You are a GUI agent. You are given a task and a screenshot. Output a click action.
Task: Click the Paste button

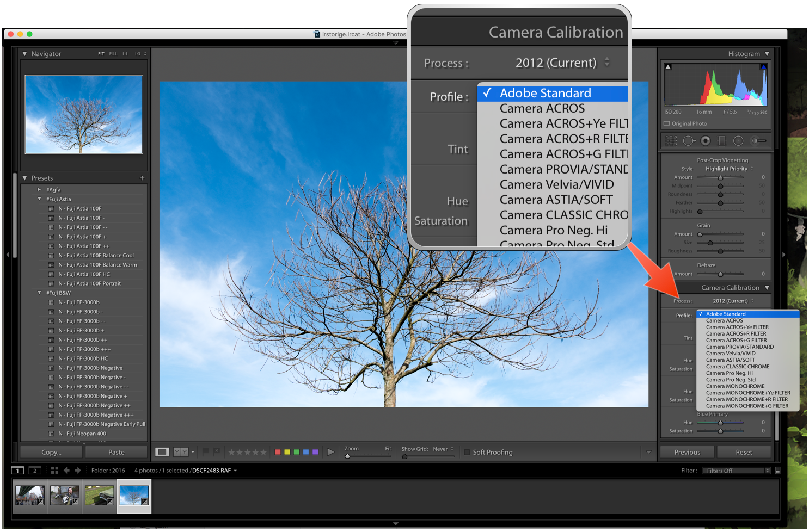(117, 452)
